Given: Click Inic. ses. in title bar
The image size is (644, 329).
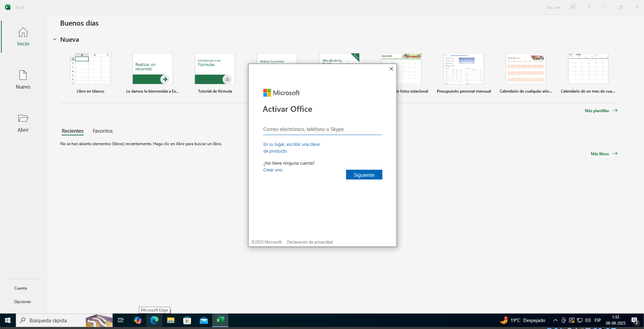Looking at the screenshot, I should pos(554,7).
